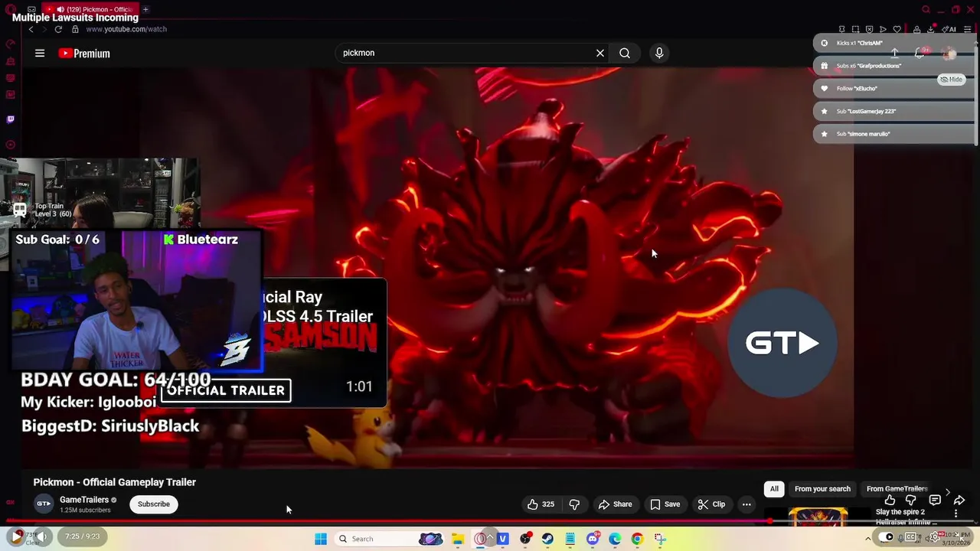Image resolution: width=980 pixels, height=551 pixels.
Task: Launch Steam from the taskbar
Action: (x=547, y=539)
